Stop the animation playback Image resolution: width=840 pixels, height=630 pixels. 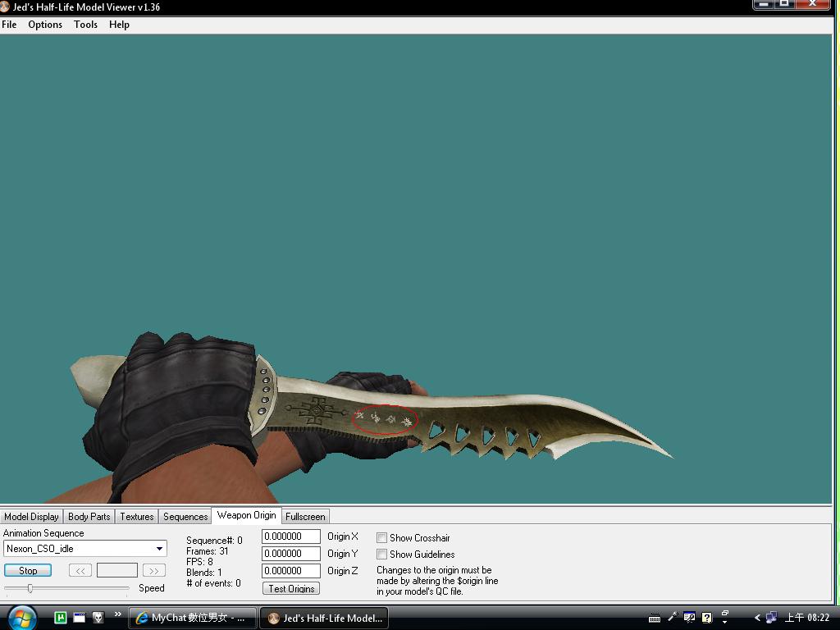(x=28, y=571)
